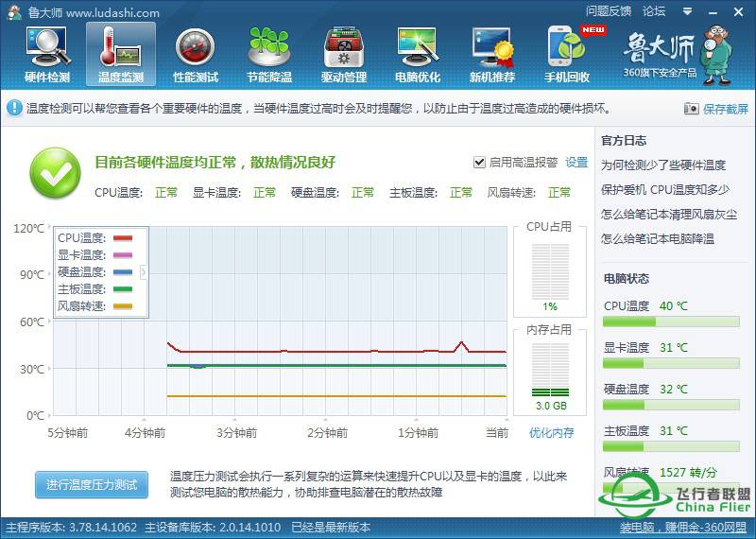Click the 主板温度 31℃ progress bar
Screen dimensions: 756x539
671,446
